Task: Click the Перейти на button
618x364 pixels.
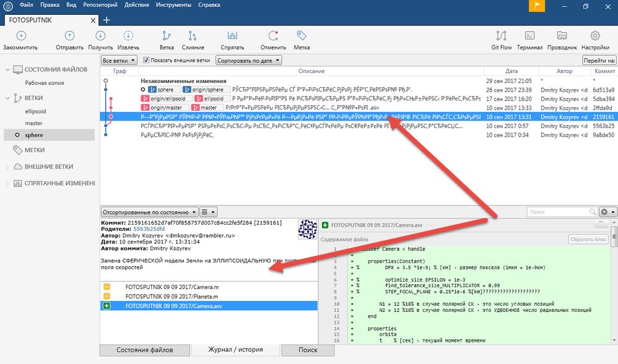Action: pyautogui.click(x=599, y=60)
